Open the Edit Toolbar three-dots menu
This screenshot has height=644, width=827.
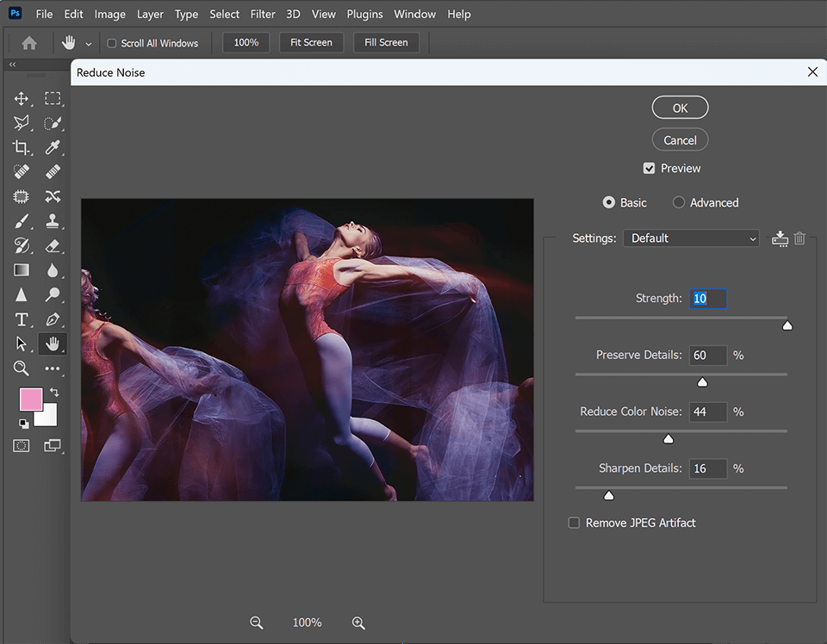pyautogui.click(x=53, y=368)
